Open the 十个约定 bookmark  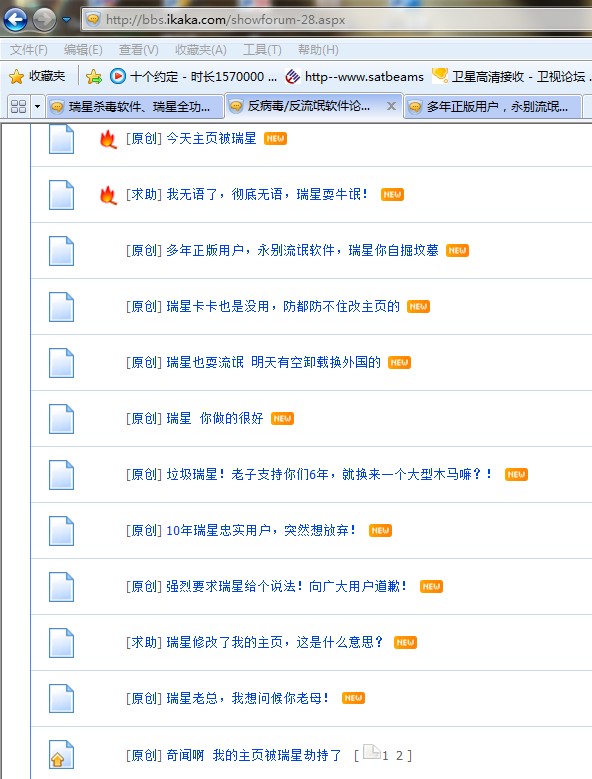pyautogui.click(x=193, y=77)
